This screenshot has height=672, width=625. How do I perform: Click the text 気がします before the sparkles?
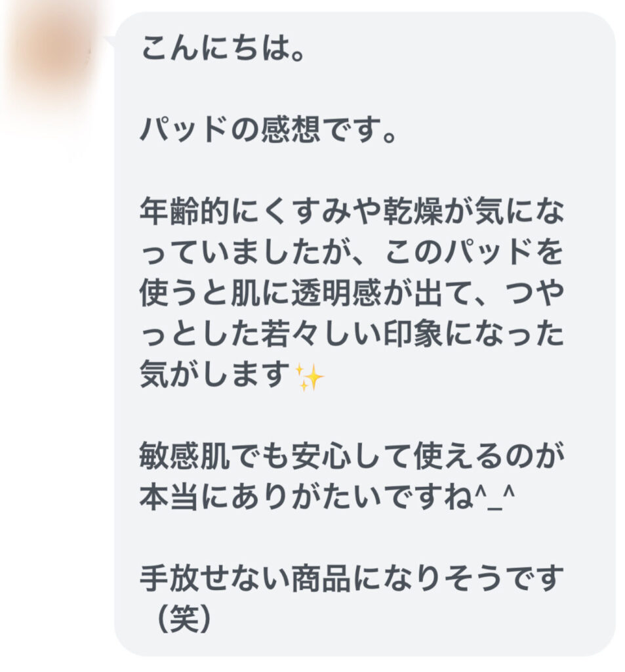click(x=216, y=375)
